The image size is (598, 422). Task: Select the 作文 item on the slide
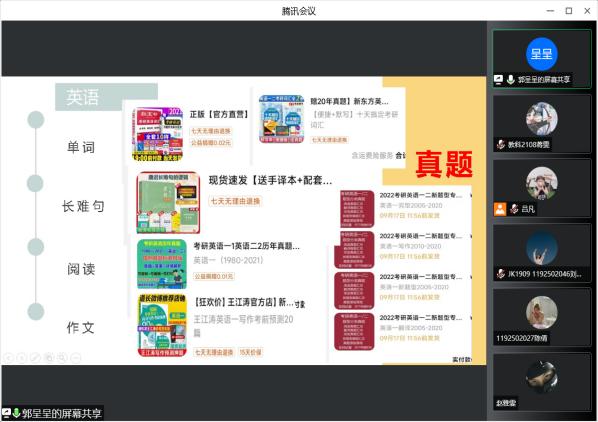coord(80,327)
